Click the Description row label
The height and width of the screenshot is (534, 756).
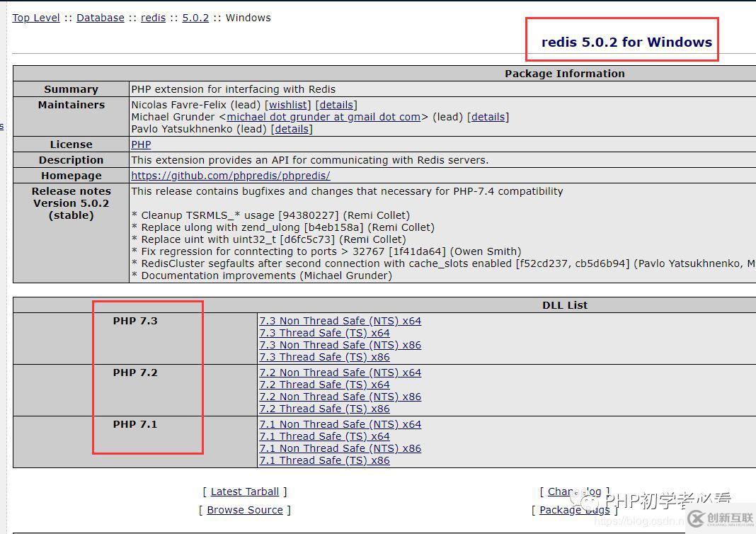pyautogui.click(x=71, y=159)
